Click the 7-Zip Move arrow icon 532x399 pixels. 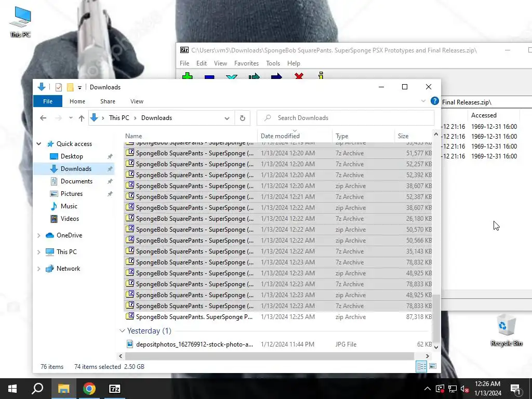point(276,76)
